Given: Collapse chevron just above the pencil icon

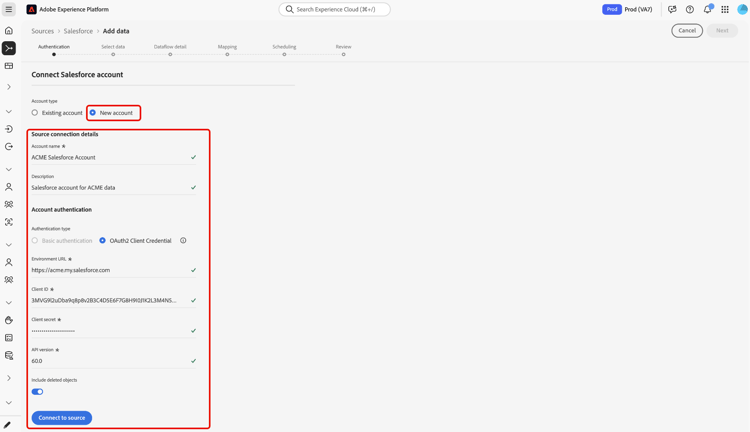Looking at the screenshot, I should click(x=9, y=403).
